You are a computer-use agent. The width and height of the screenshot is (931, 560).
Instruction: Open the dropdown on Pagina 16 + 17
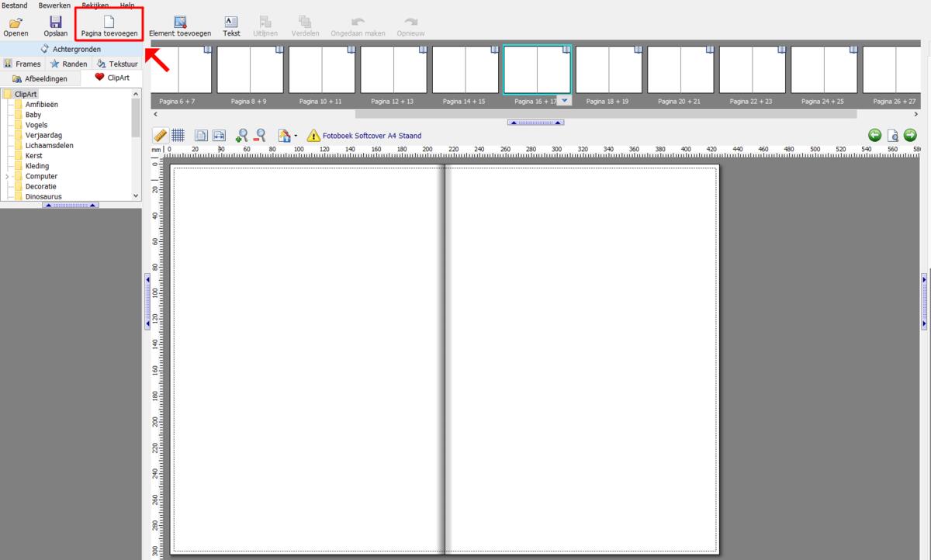[x=564, y=100]
